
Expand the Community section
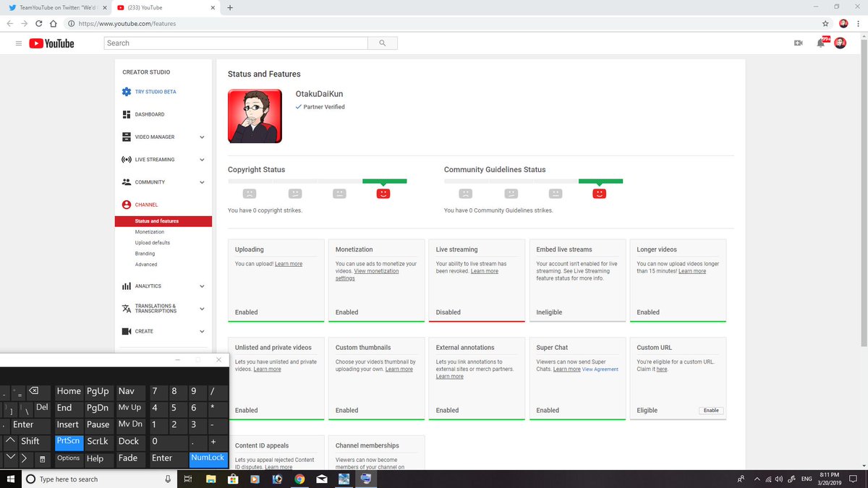click(x=202, y=182)
